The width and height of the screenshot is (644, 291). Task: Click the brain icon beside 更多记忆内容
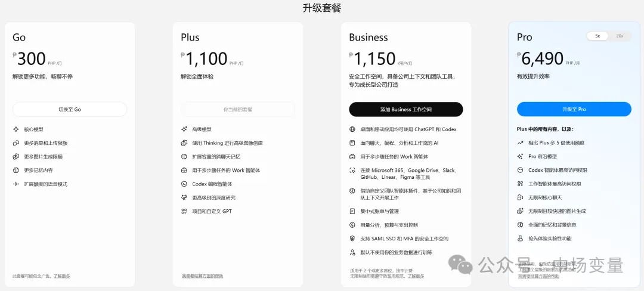click(x=16, y=171)
